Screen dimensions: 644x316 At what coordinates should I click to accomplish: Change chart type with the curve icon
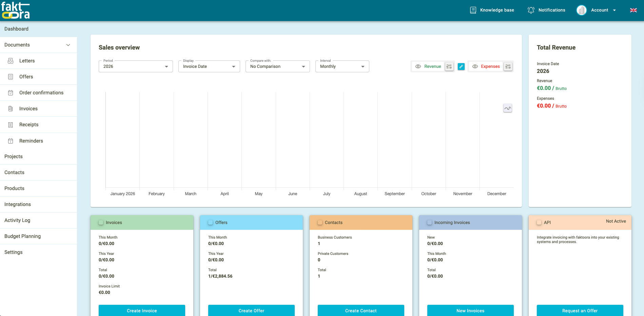point(507,108)
